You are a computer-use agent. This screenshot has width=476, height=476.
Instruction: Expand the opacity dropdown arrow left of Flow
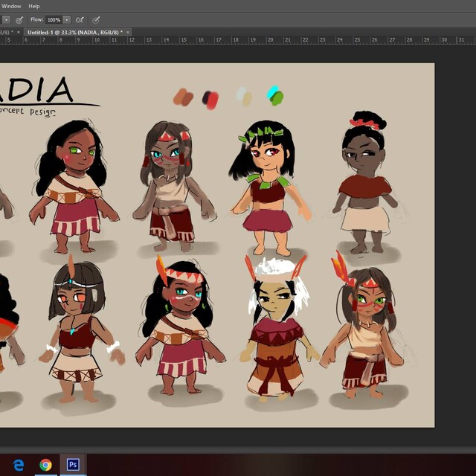[x=6, y=19]
